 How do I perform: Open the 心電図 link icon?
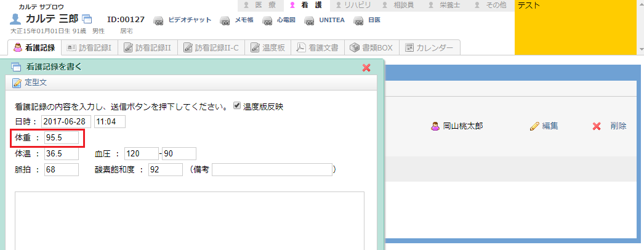pyautogui.click(x=267, y=20)
